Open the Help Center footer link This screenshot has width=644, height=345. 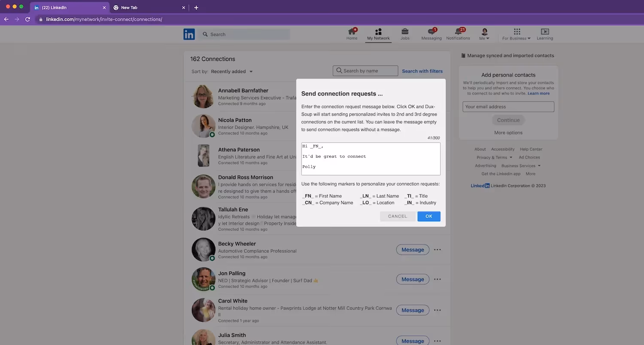point(531,149)
